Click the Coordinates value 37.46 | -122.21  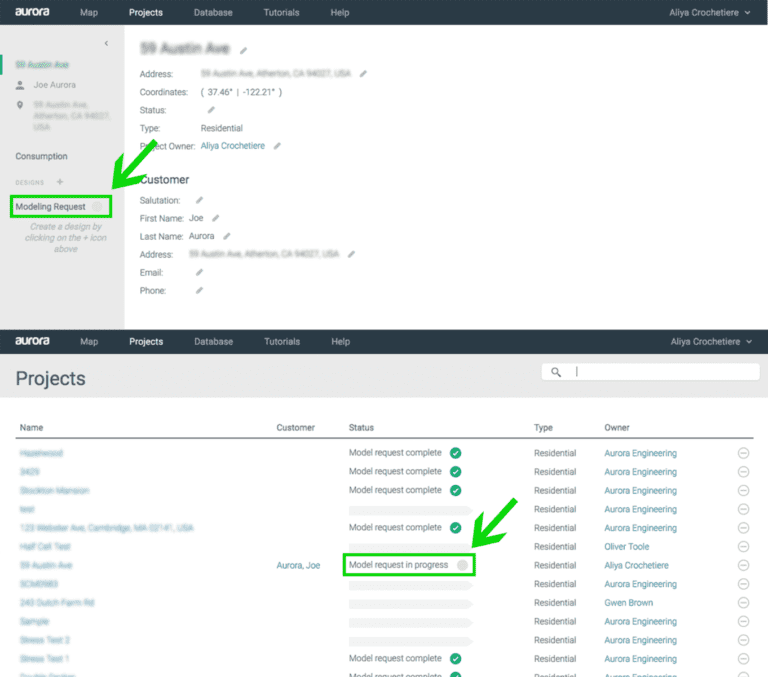tap(241, 92)
